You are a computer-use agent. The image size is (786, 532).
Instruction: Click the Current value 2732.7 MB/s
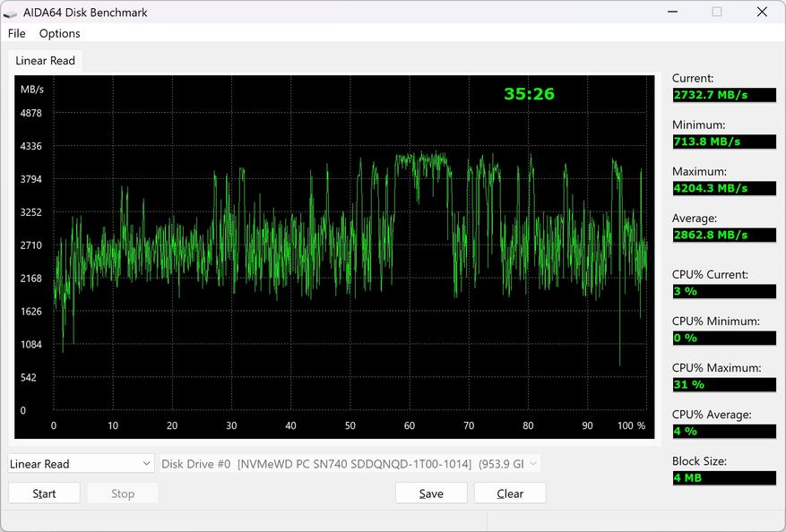(x=724, y=95)
